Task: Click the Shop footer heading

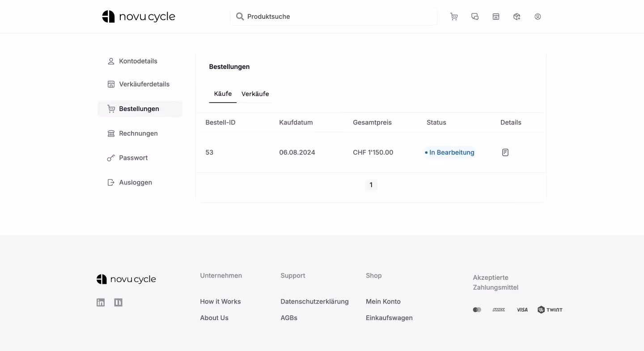Action: (x=374, y=276)
